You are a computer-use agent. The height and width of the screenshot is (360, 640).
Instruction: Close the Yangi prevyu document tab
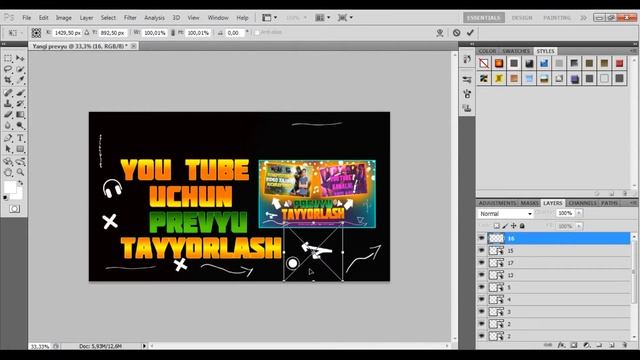(133, 46)
